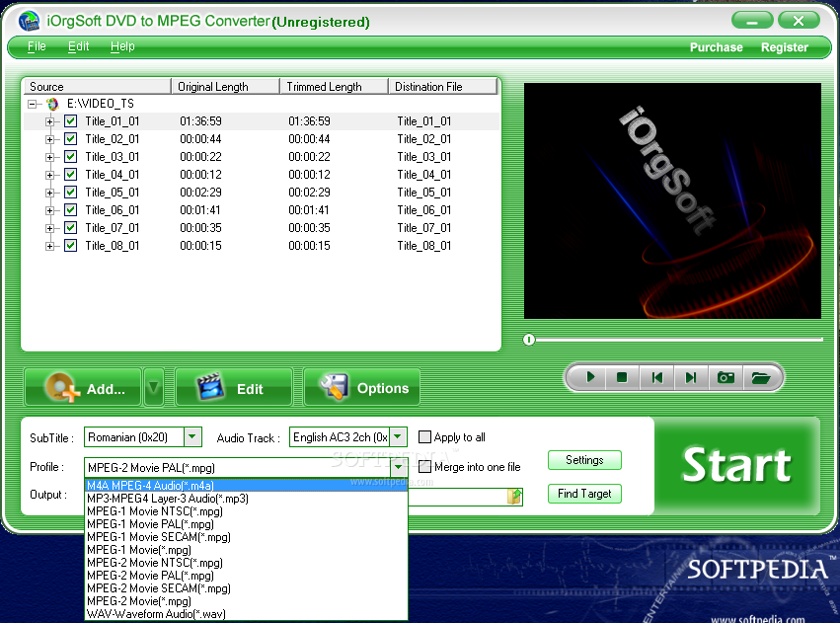Image resolution: width=840 pixels, height=623 pixels.
Task: Expand the Title_03_01 node
Action: pos(49,157)
